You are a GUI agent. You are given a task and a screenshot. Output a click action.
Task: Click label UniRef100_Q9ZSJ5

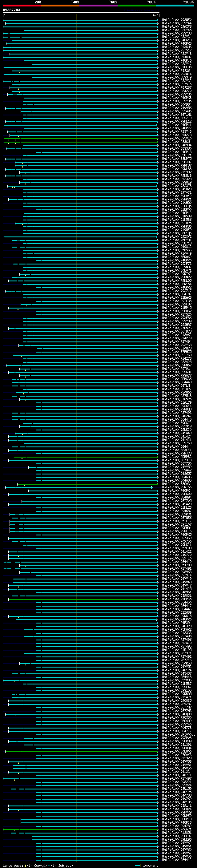176,84
